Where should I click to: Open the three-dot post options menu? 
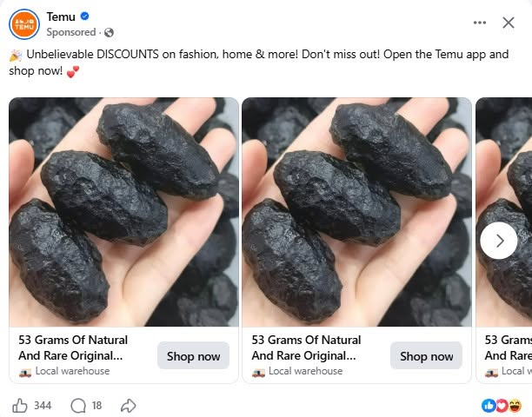point(480,23)
